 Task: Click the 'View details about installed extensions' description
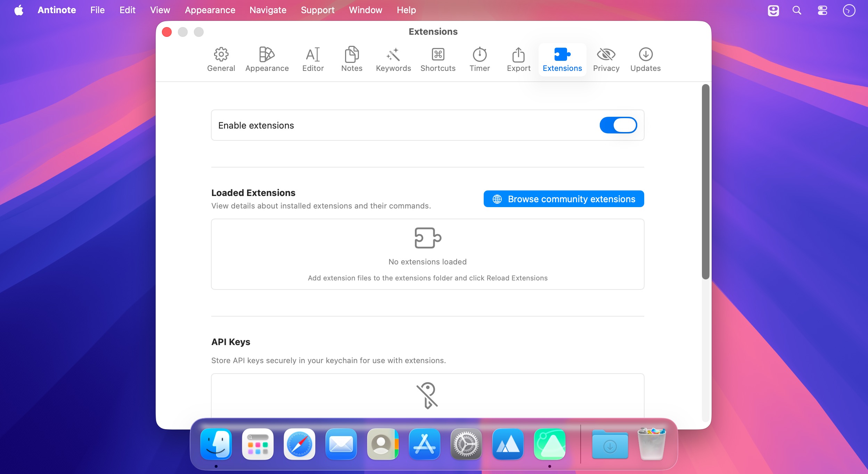point(321,206)
